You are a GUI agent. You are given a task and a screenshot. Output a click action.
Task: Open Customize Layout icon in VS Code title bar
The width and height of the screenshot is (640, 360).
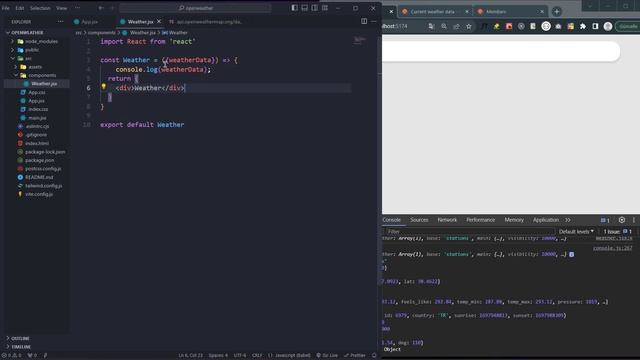click(x=325, y=8)
